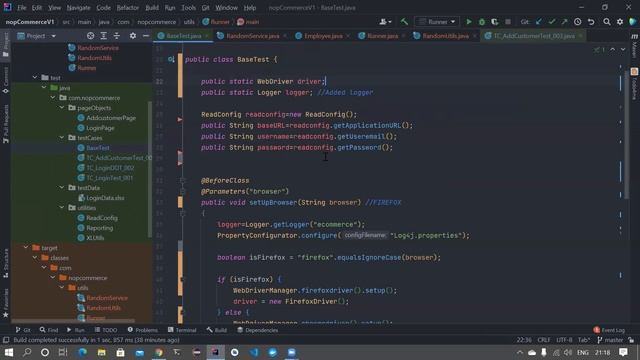Select LoginPage in project tree
640x360 pixels.
[100, 128]
